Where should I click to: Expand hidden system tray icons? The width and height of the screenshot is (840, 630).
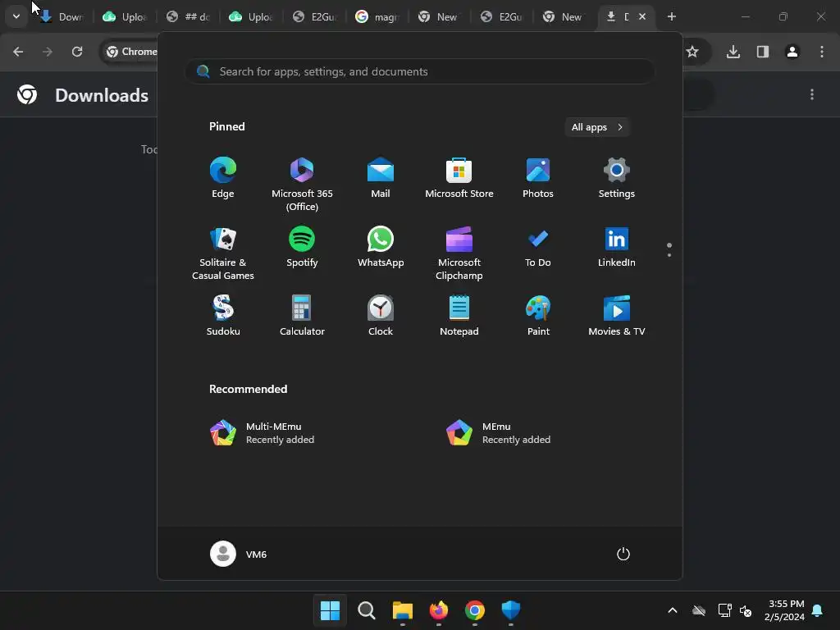(673, 610)
